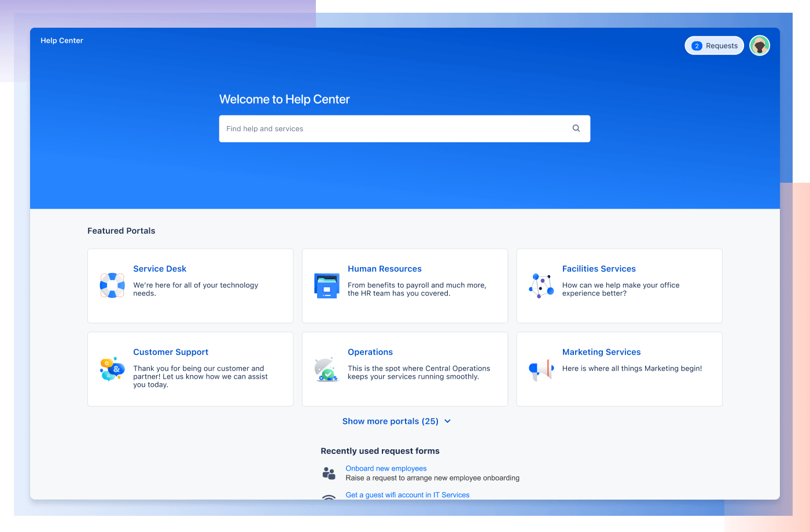This screenshot has height=532, width=810.
Task: Click the requests count badge
Action: coord(697,45)
